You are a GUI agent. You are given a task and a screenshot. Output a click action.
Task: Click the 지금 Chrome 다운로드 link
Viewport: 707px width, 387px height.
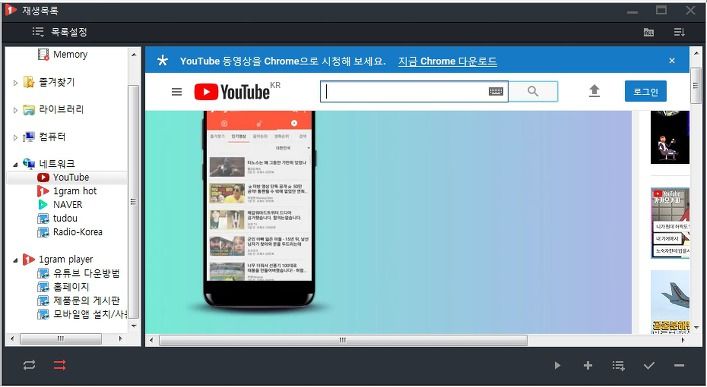(x=447, y=61)
